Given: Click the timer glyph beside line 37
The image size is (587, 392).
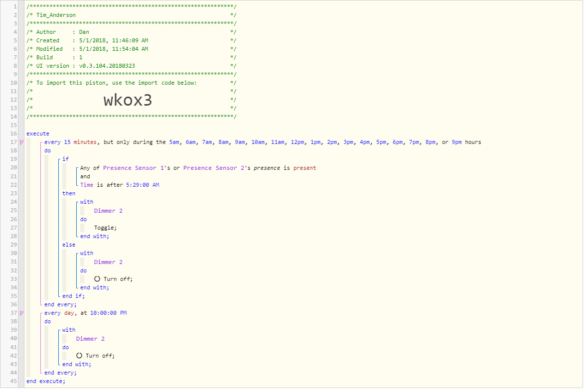Looking at the screenshot, I should (x=21, y=313).
